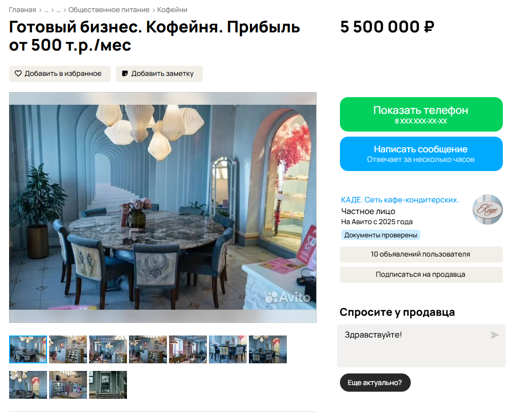The height and width of the screenshot is (420, 517).
Task: Subscribe via Подписаться на продавца
Action: click(x=421, y=274)
